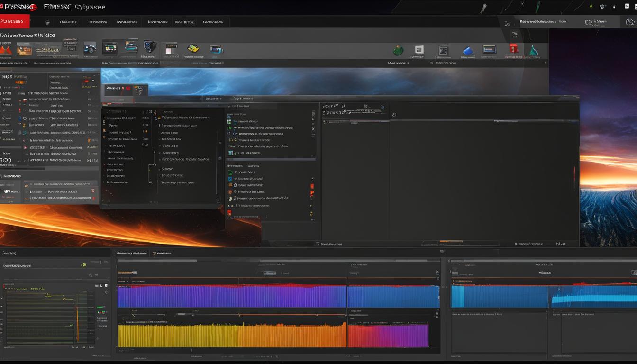Open the gear-like icon in the top-right corner
The height and width of the screenshot is (364, 637).
(x=603, y=7)
